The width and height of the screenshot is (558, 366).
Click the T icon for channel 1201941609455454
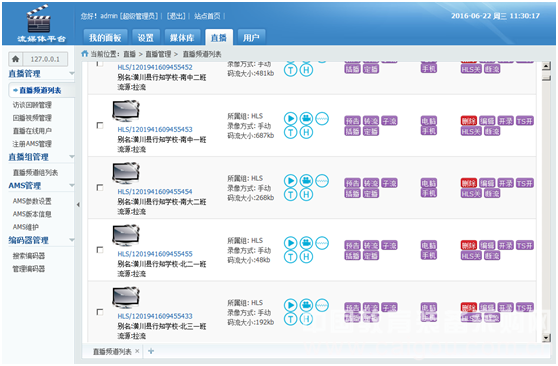290,195
